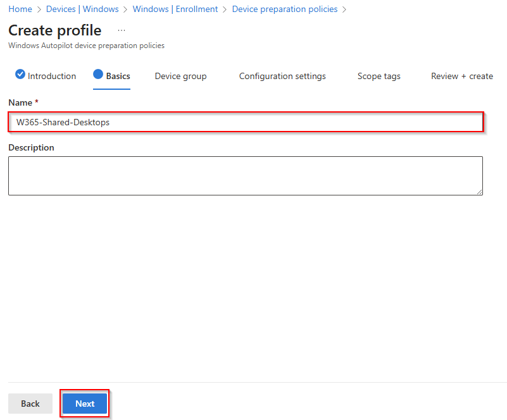Click the chevron right after Home breadcrumb
The image size is (507, 420).
click(39, 9)
